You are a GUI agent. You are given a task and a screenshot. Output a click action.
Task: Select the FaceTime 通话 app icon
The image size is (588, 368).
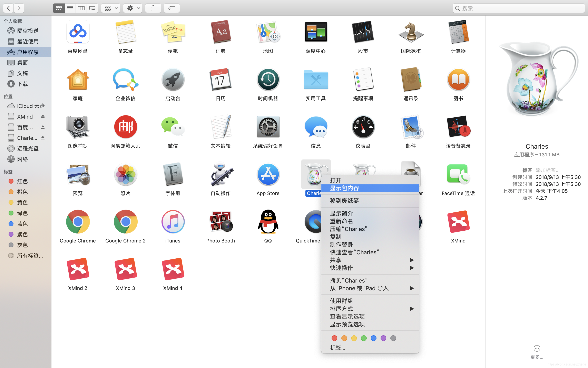tap(458, 174)
